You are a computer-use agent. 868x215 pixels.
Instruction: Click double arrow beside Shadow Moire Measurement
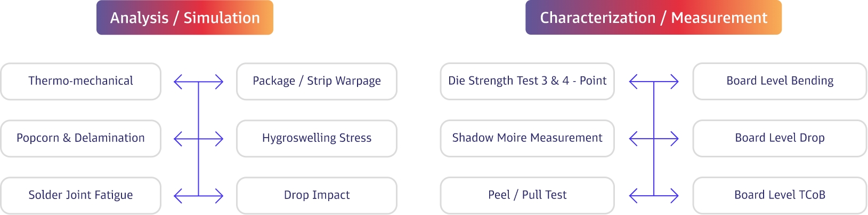point(654,139)
